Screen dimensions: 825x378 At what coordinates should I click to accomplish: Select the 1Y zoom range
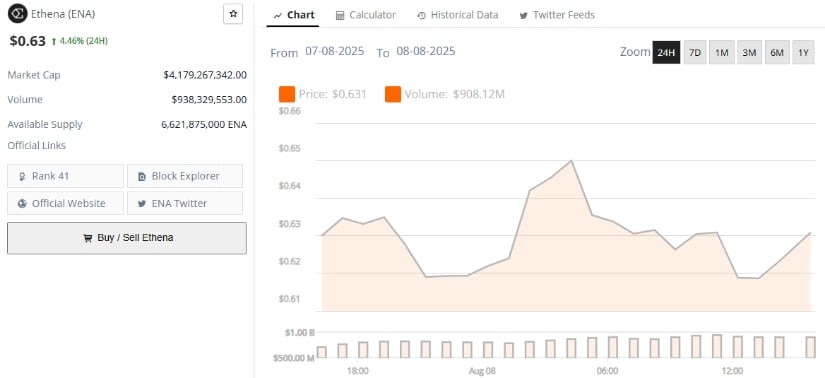click(x=803, y=53)
